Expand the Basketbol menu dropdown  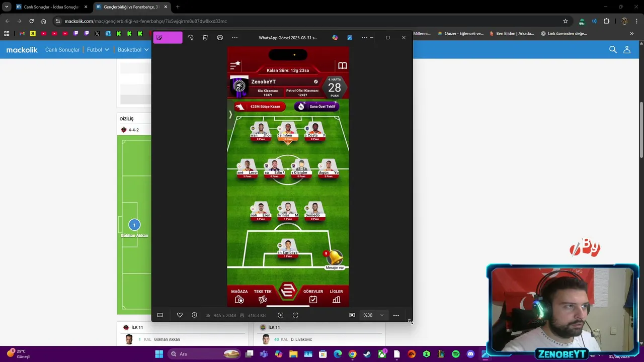133,50
